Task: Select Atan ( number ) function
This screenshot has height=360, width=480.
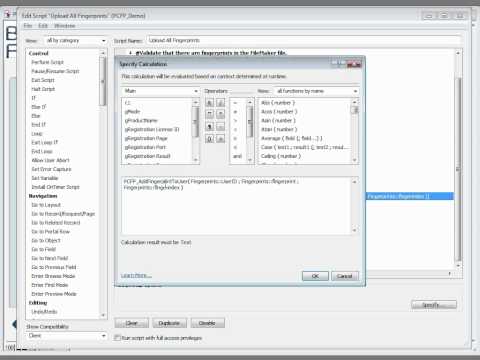Action: (x=279, y=129)
